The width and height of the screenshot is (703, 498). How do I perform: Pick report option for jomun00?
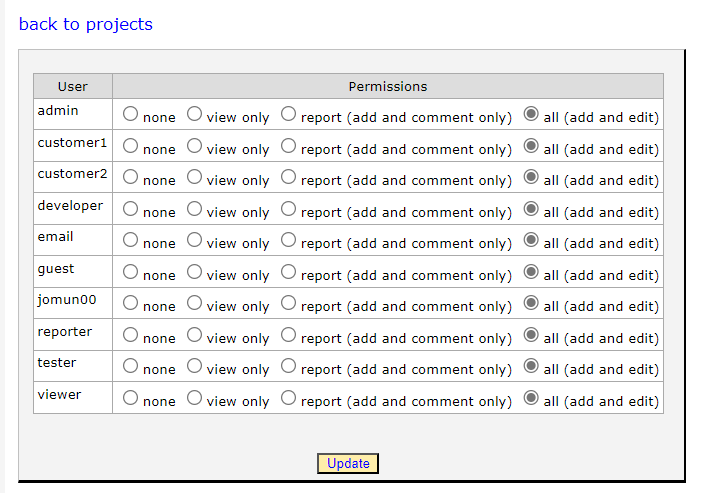pyautogui.click(x=288, y=303)
